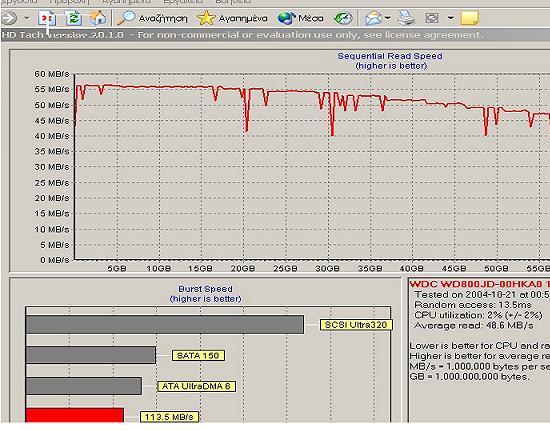Click the Print printer icon

click(x=407, y=18)
